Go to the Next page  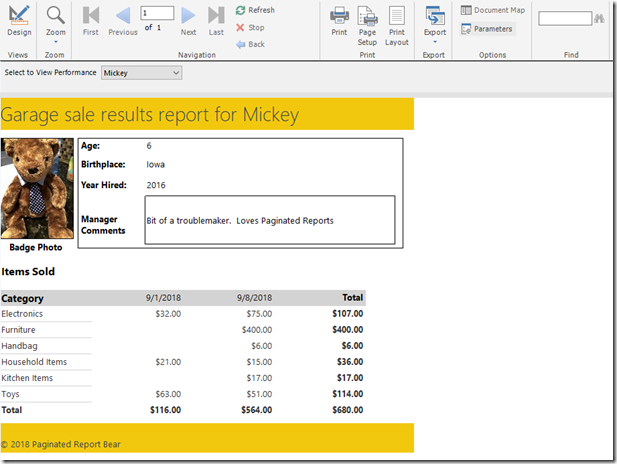[188, 20]
